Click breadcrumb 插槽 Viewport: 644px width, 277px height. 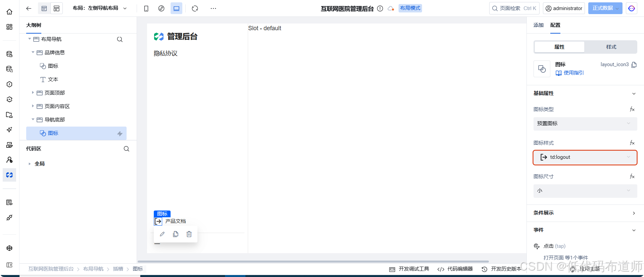[118, 269]
